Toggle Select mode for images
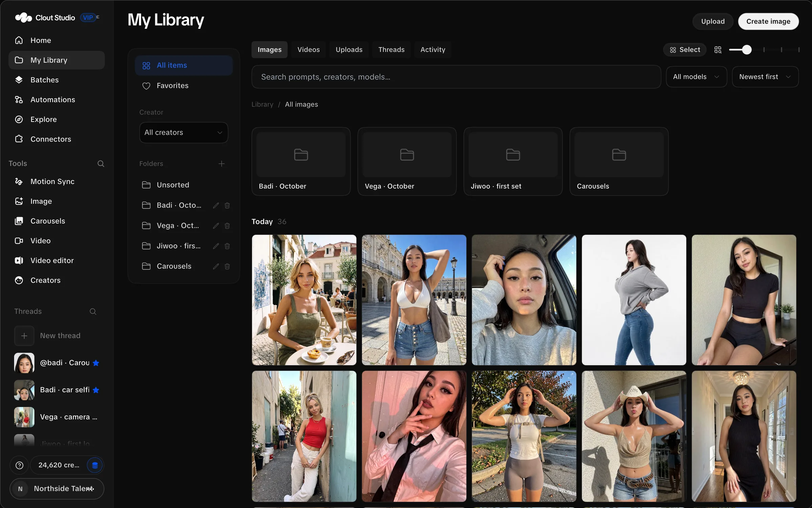This screenshot has height=508, width=812. pyautogui.click(x=685, y=50)
